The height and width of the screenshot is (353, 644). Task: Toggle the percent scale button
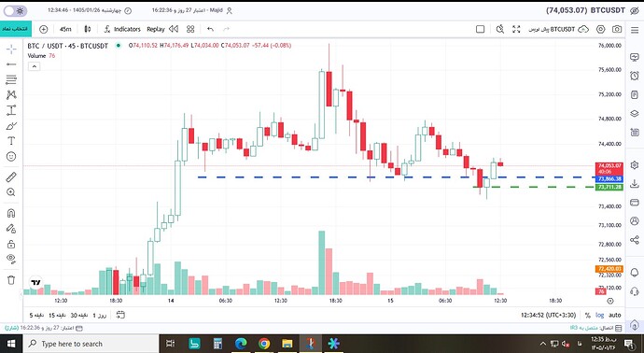coord(588,316)
